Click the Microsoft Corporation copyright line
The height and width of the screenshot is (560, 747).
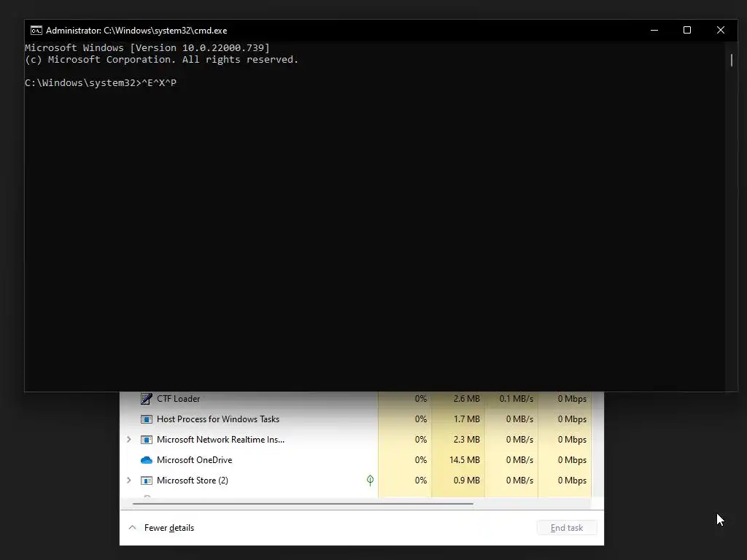coord(161,60)
